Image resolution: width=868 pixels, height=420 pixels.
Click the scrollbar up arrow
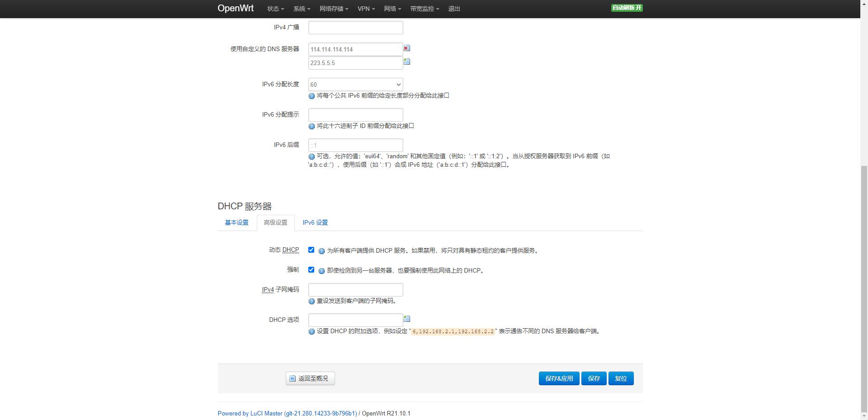pyautogui.click(x=864, y=4)
